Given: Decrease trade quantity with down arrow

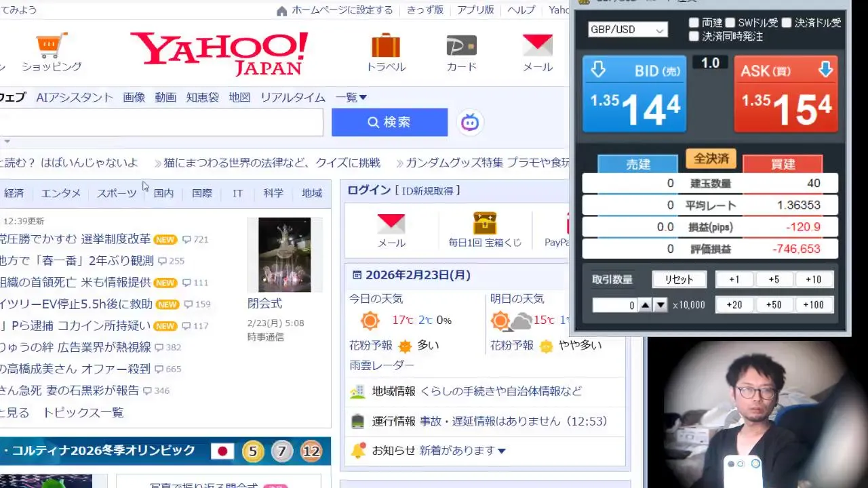Looking at the screenshot, I should point(660,305).
